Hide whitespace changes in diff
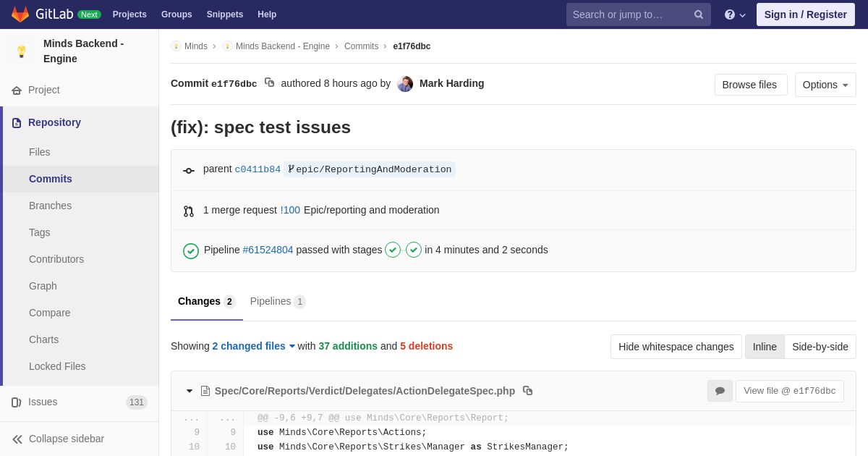Image resolution: width=868 pixels, height=456 pixels. [x=676, y=347]
